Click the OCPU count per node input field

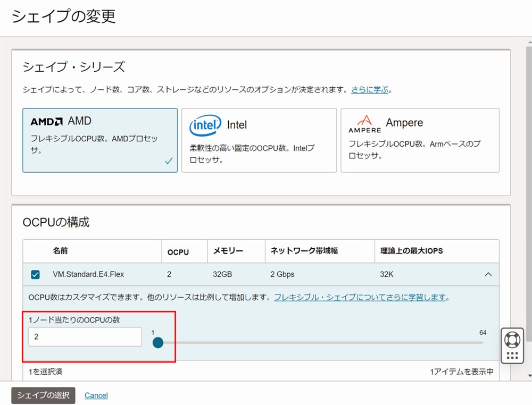pyautogui.click(x=85, y=336)
